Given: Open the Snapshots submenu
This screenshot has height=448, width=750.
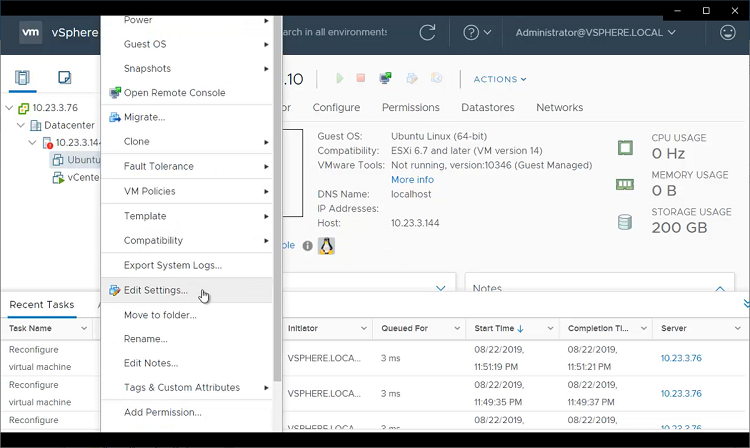Looking at the screenshot, I should point(187,68).
